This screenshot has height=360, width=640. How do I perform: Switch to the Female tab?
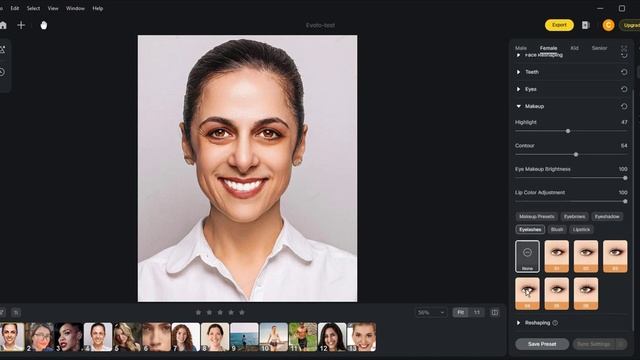(x=548, y=48)
